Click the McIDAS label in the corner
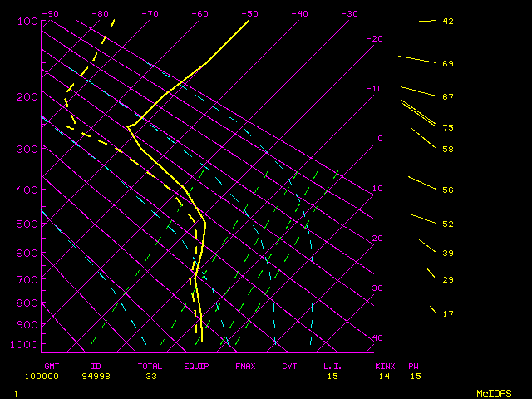 (493, 392)
